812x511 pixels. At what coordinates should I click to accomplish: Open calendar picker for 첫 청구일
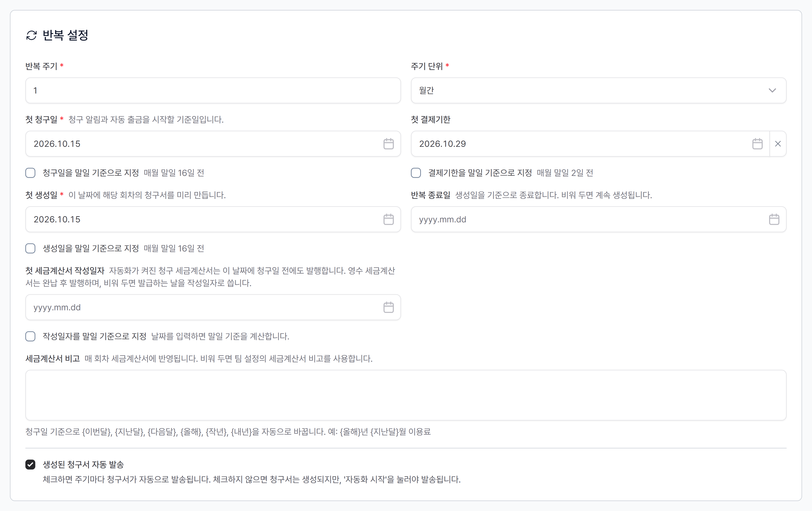pos(388,144)
